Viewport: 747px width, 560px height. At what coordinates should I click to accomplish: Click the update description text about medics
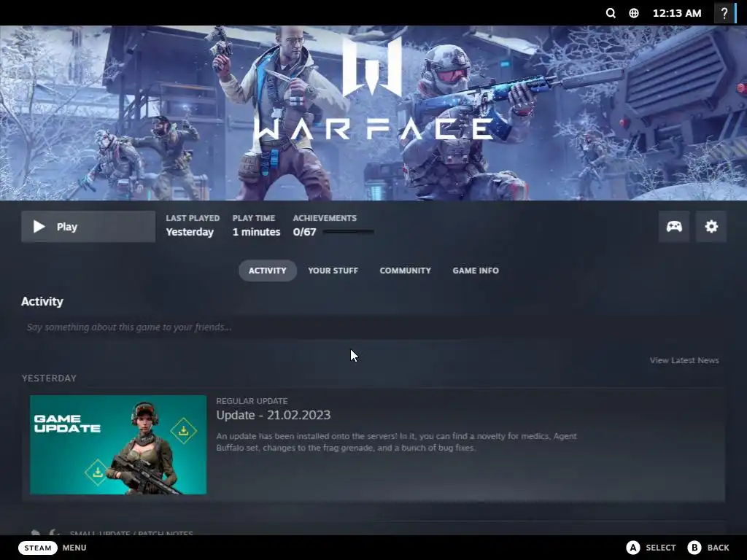coord(396,442)
